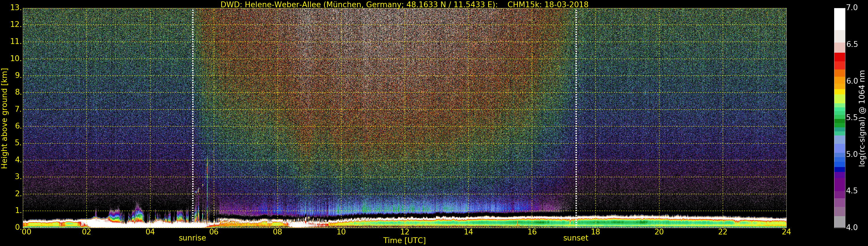868x246 pixels.
Task: Click the 5.5 colorbar scale value
Action: pos(852,118)
